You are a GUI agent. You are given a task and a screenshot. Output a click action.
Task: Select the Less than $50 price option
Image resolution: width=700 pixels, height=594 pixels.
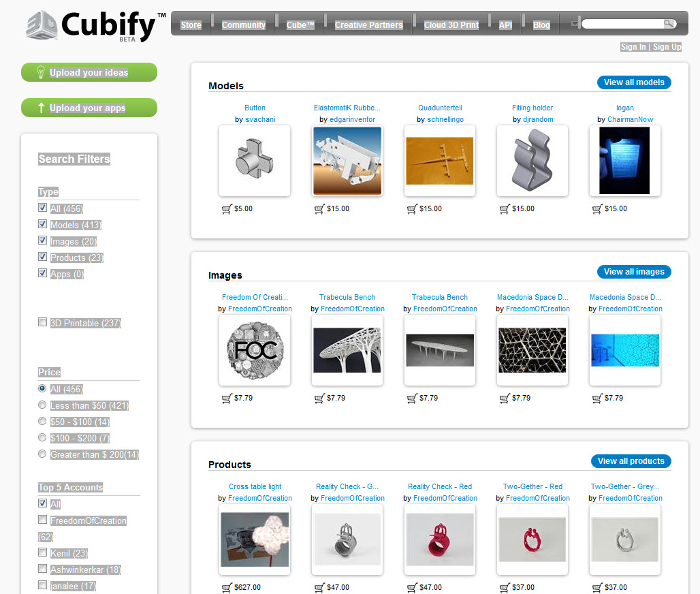point(42,404)
